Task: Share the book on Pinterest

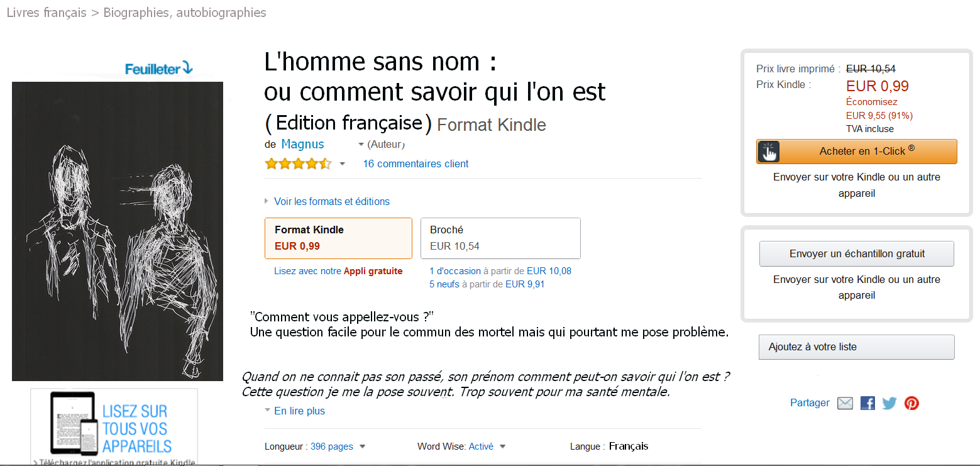Action: tap(911, 403)
